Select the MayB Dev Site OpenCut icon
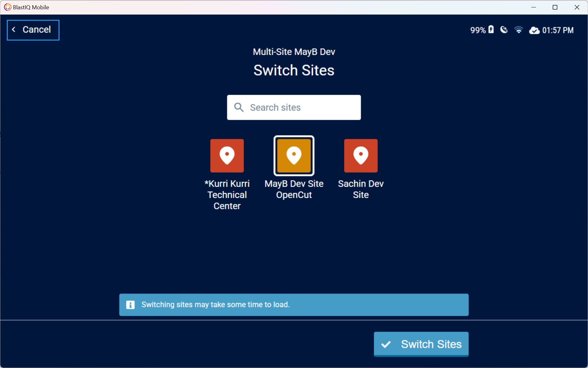The height and width of the screenshot is (368, 588). pos(294,155)
